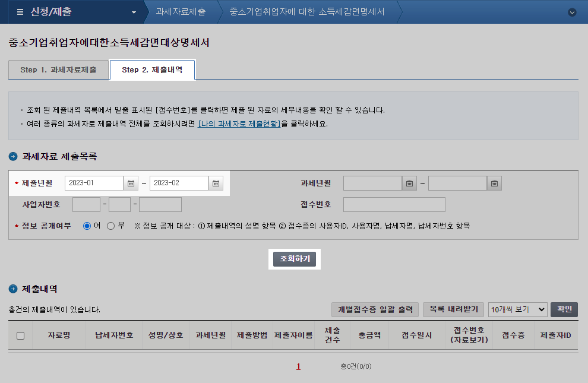Select the 부 information disclosure radio button
Viewport: 588px width, 383px height.
(x=110, y=225)
